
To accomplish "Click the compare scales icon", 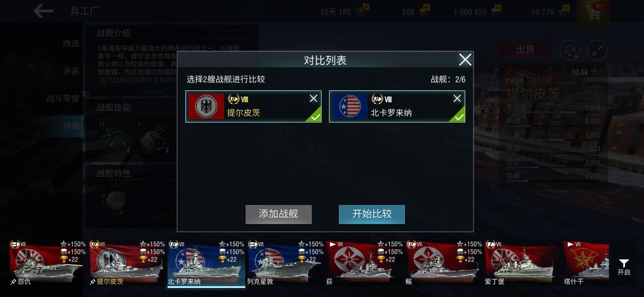I will point(569,50).
